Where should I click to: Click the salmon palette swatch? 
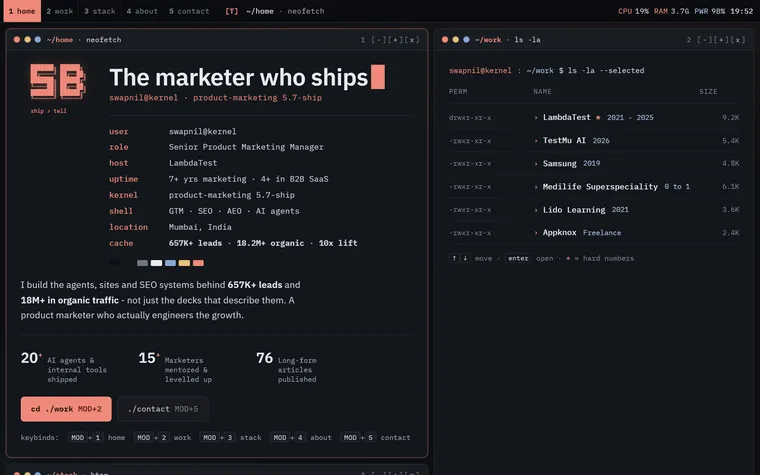pos(198,263)
